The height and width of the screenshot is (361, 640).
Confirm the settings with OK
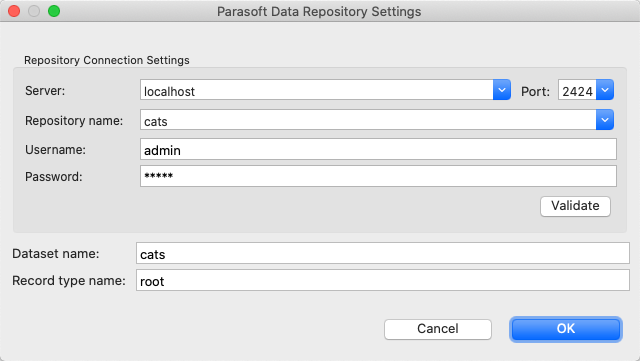click(566, 329)
